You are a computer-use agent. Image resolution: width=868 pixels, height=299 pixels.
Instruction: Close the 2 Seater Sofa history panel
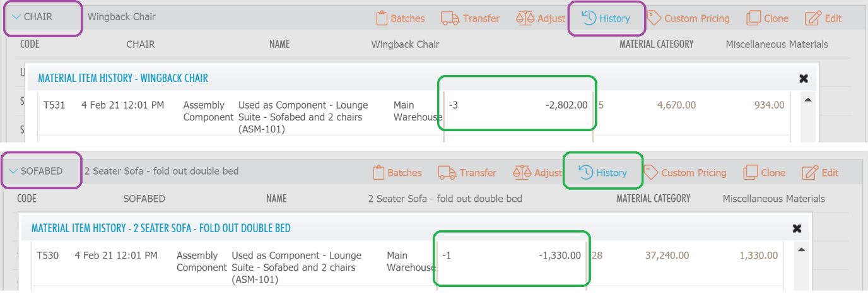(797, 228)
